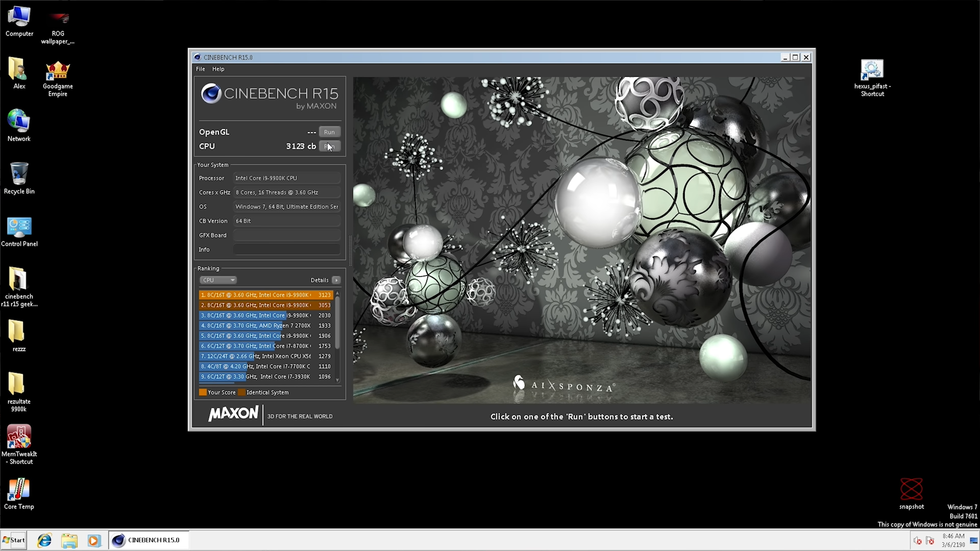Click the MAXON logo
The image size is (980, 551).
(x=233, y=414)
